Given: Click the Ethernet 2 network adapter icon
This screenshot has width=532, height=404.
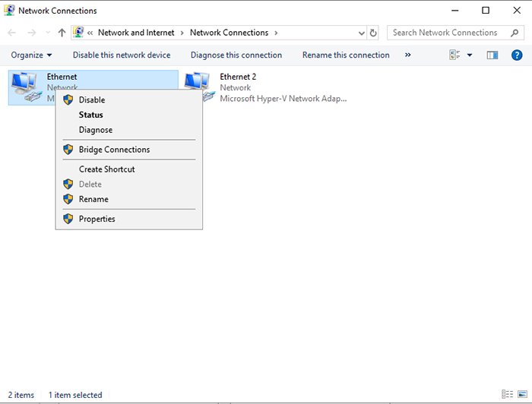Looking at the screenshot, I should tap(198, 87).
